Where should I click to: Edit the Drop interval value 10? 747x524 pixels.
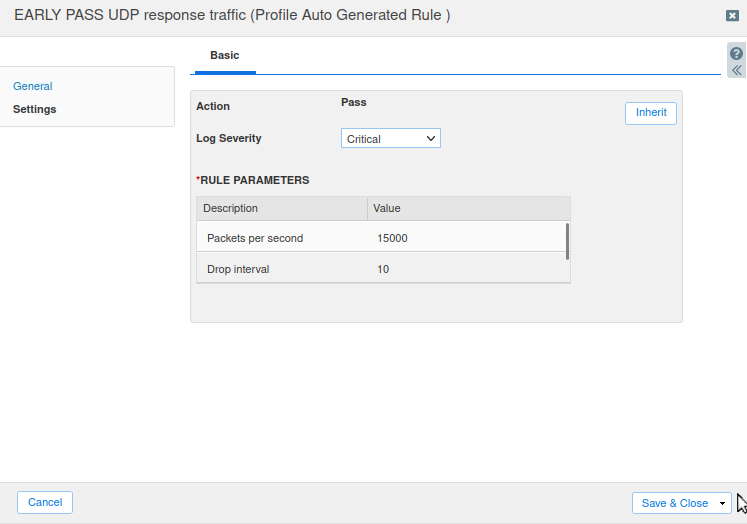pyautogui.click(x=384, y=269)
